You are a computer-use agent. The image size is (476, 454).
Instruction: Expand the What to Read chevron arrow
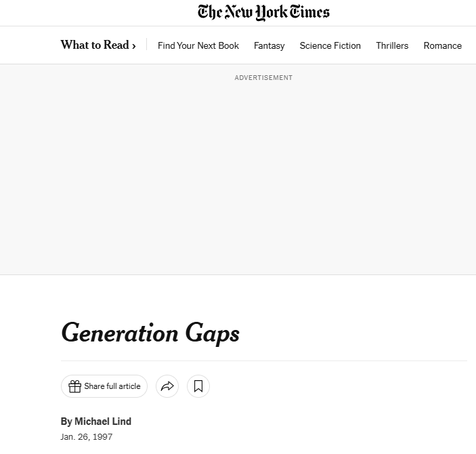[134, 46]
